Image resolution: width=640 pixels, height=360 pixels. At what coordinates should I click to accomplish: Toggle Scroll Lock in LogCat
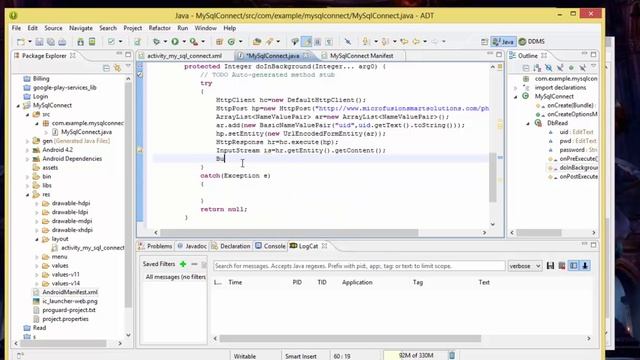tap(585, 266)
